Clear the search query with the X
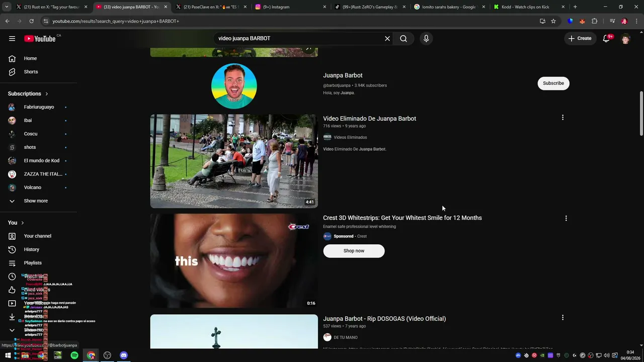 point(387,39)
